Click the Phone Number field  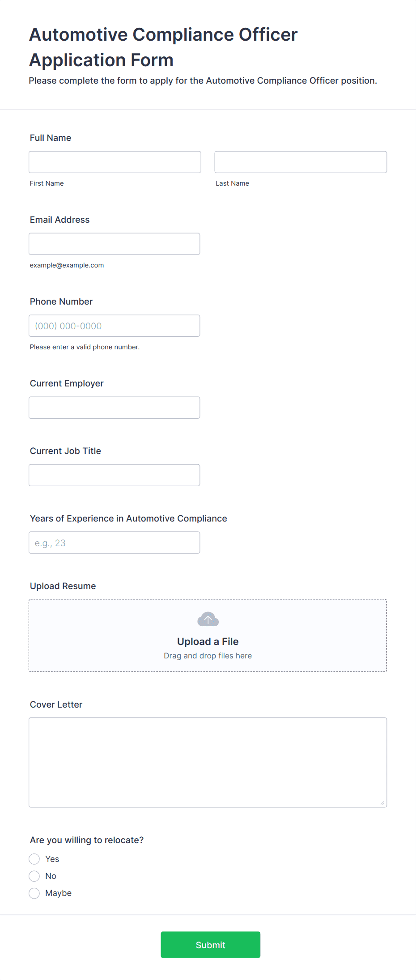pyautogui.click(x=115, y=326)
